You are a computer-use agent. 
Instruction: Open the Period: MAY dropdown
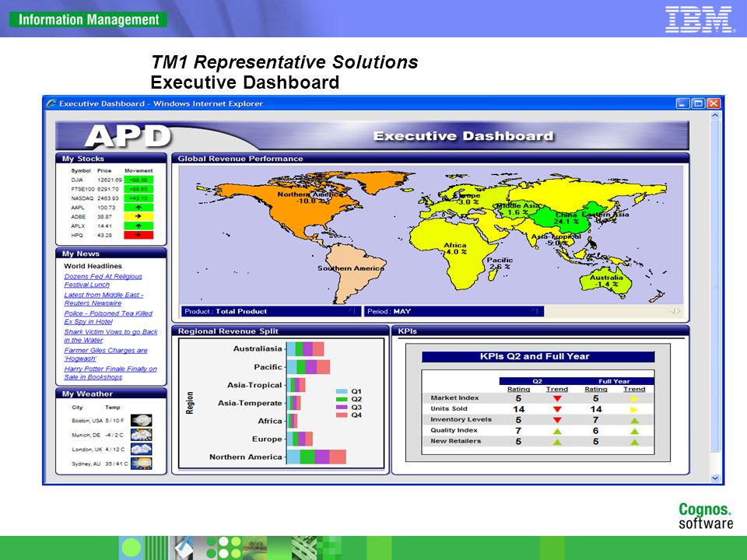454,311
